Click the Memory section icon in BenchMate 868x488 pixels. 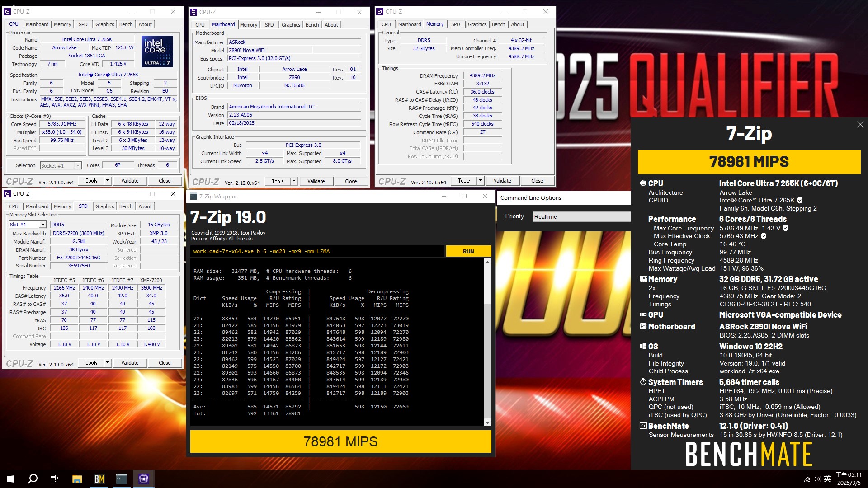(x=643, y=279)
